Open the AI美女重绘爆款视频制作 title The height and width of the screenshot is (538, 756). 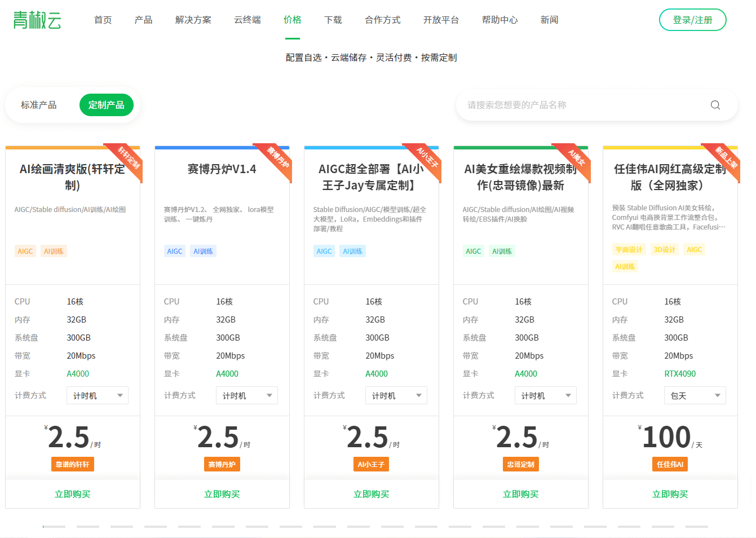click(521, 177)
